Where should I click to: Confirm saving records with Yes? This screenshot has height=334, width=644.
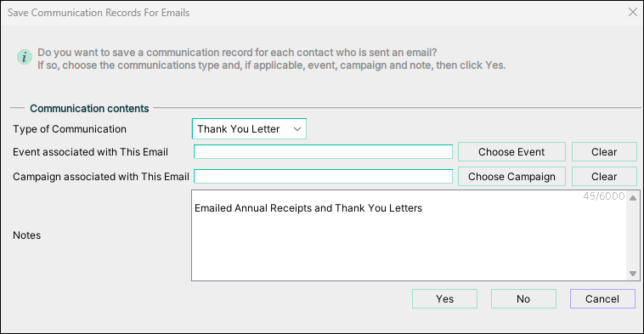pos(444,298)
